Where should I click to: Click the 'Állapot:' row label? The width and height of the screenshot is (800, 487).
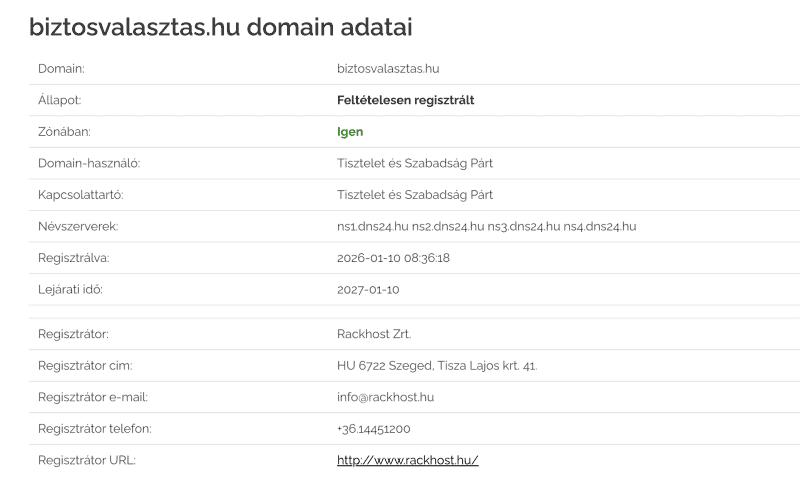point(59,100)
